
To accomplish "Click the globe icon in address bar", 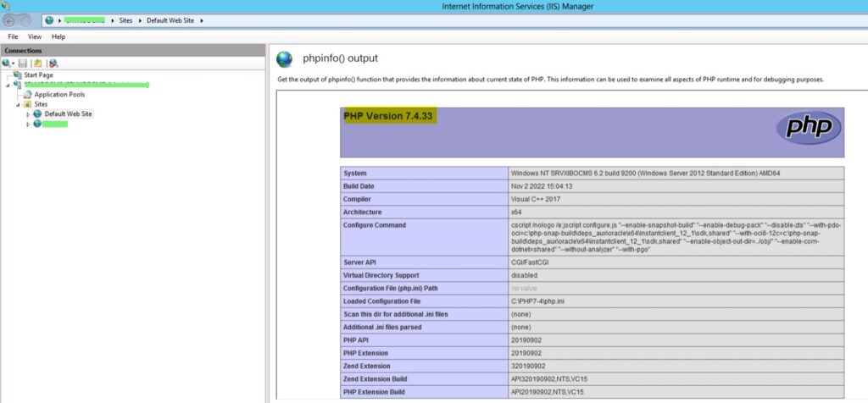I will point(50,20).
